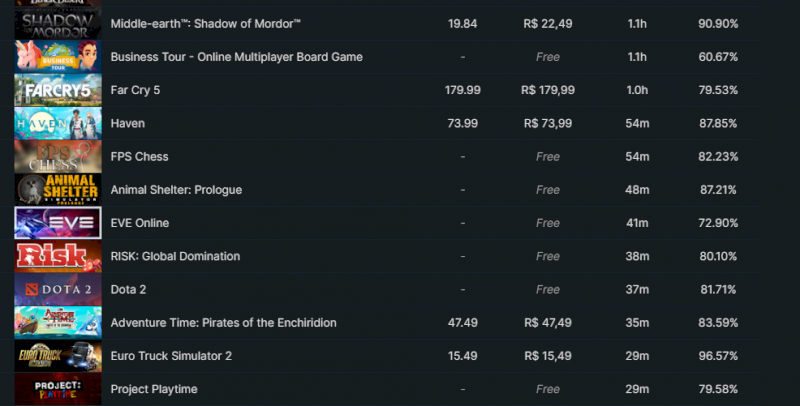Click the RISK: Global Domination title
The height and width of the screenshot is (406, 800).
point(176,256)
